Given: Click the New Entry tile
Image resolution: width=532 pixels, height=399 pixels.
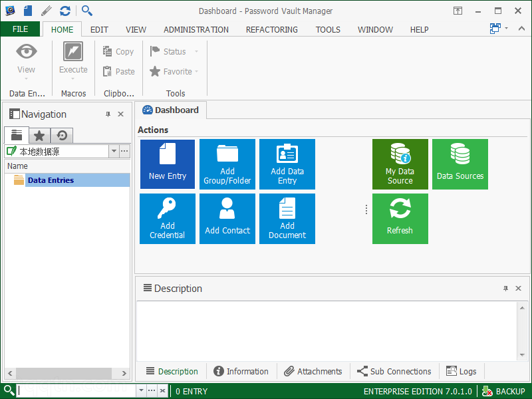Looking at the screenshot, I should [x=168, y=164].
